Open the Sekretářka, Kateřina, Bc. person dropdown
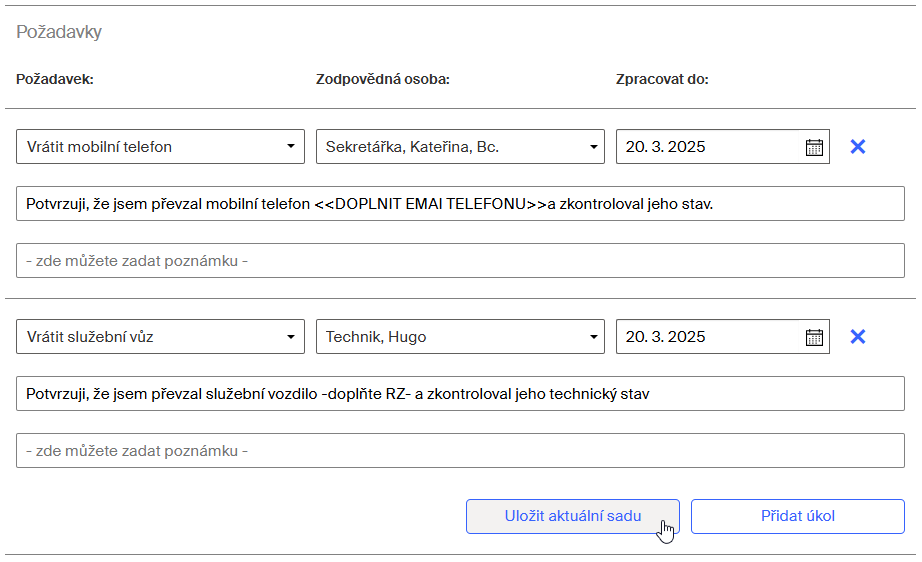 point(460,146)
